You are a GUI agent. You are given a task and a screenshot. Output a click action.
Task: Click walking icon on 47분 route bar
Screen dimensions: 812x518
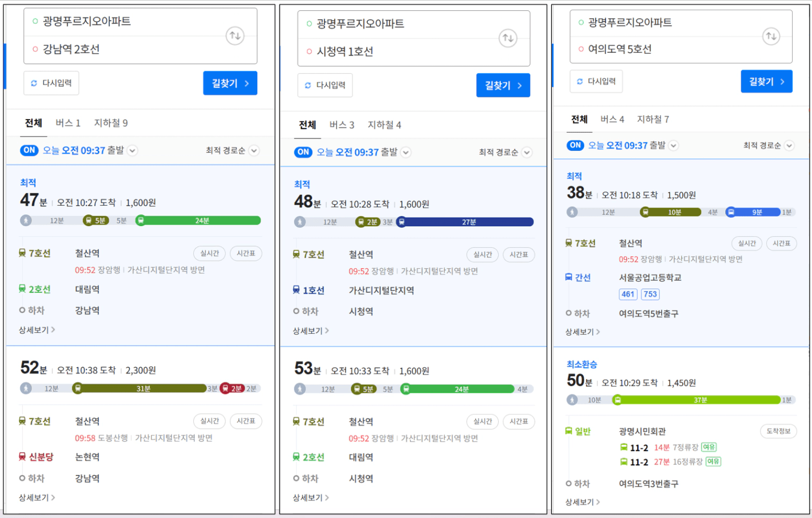coord(26,220)
